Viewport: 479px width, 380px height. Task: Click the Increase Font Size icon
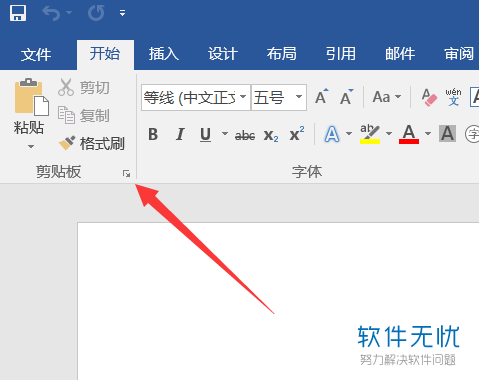coord(322,97)
